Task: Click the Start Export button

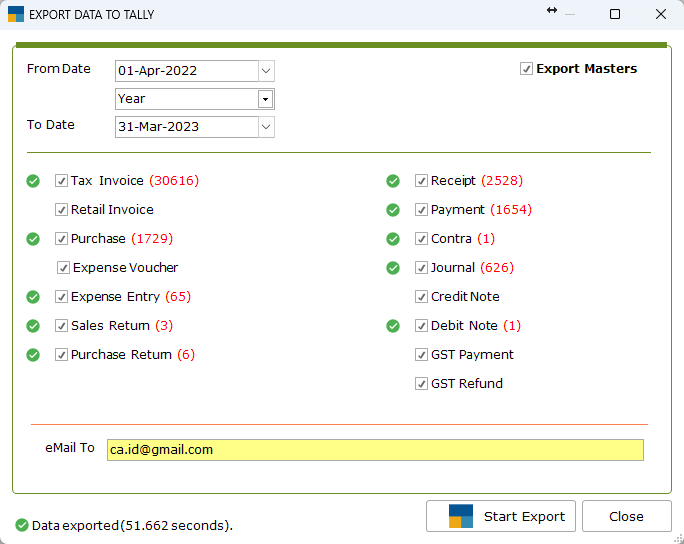Action: pyautogui.click(x=501, y=516)
